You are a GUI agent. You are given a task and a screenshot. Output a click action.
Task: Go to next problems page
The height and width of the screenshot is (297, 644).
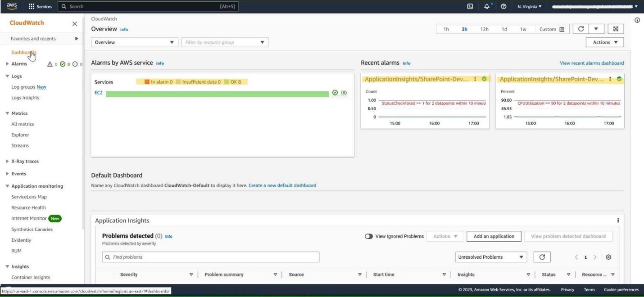[x=595, y=257]
